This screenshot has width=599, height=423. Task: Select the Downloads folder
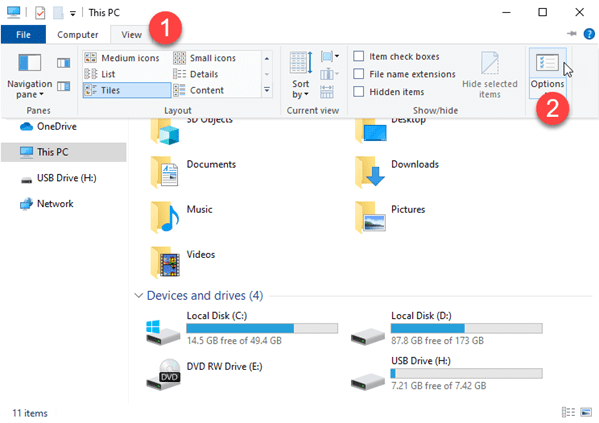click(x=397, y=173)
